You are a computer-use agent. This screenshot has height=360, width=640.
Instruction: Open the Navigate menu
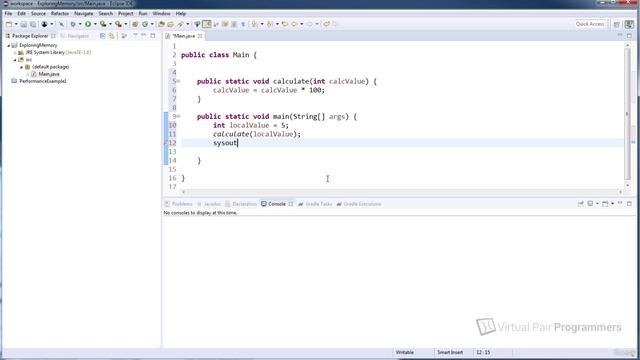pos(83,13)
